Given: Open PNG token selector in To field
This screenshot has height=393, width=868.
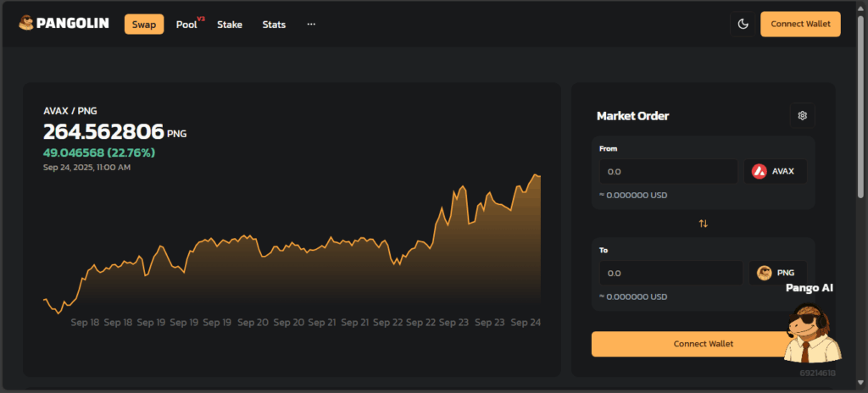Looking at the screenshot, I should pyautogui.click(x=778, y=273).
